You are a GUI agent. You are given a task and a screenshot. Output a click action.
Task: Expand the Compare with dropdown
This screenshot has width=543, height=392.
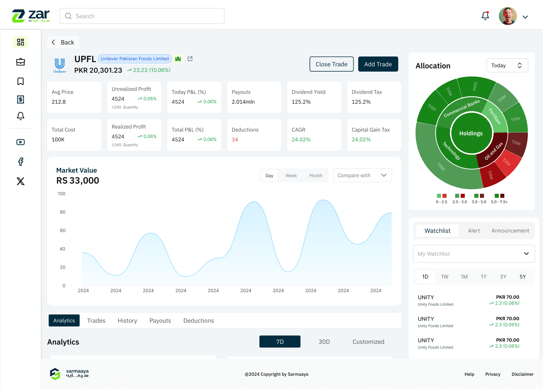click(362, 175)
